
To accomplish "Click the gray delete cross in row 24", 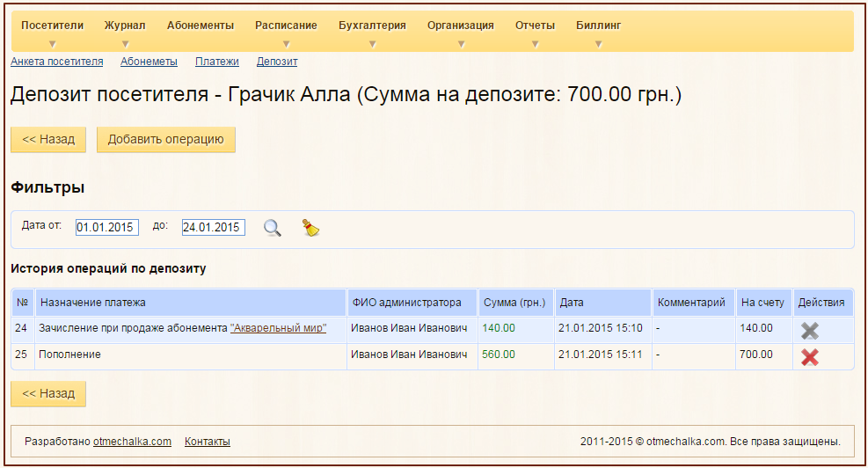I will click(809, 330).
